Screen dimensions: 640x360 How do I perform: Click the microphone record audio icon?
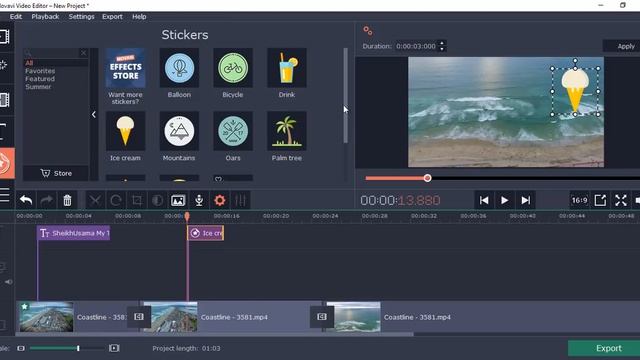click(x=199, y=200)
